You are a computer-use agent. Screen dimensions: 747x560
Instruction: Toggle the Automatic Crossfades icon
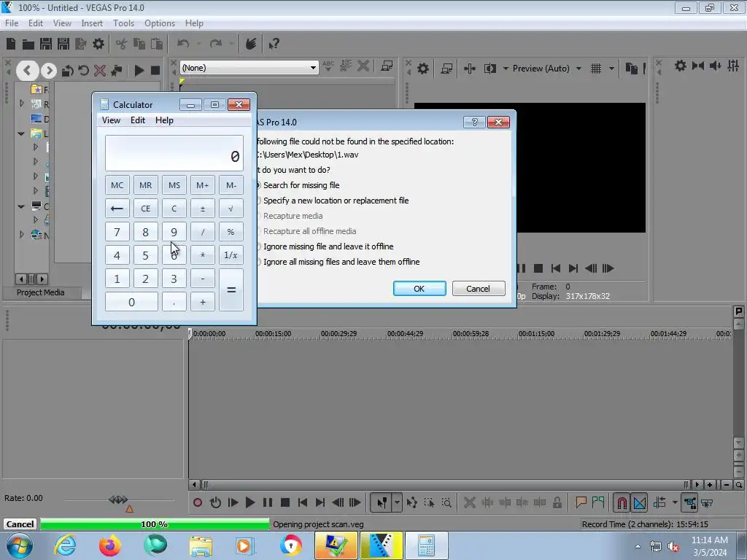click(x=640, y=502)
